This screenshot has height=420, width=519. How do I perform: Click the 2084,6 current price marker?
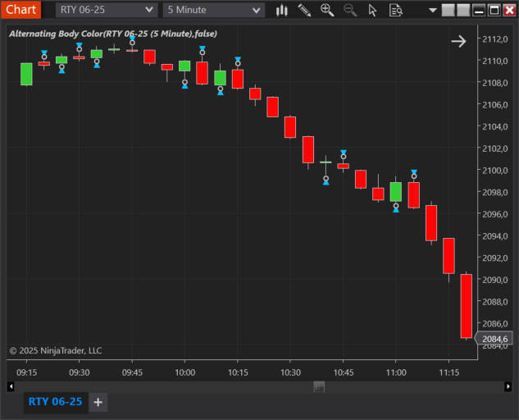pyautogui.click(x=494, y=339)
